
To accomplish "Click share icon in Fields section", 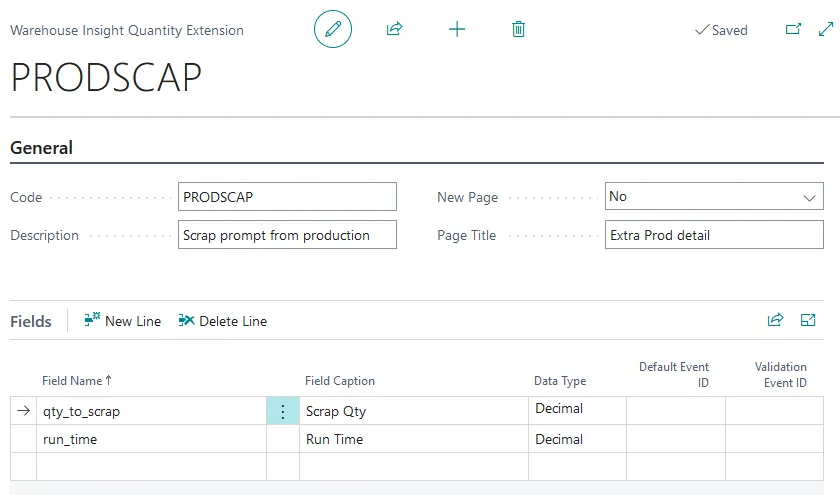I will (x=775, y=320).
